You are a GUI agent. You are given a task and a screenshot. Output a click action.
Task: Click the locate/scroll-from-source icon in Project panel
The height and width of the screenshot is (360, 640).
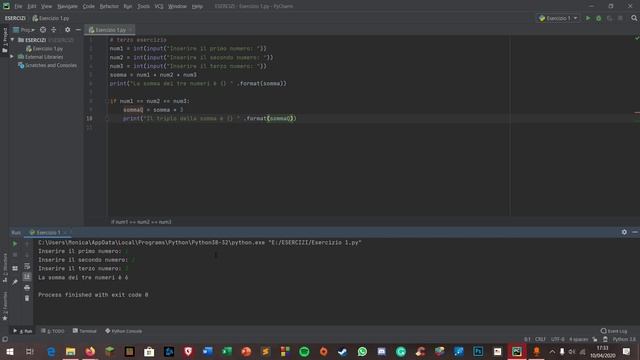tap(43, 30)
